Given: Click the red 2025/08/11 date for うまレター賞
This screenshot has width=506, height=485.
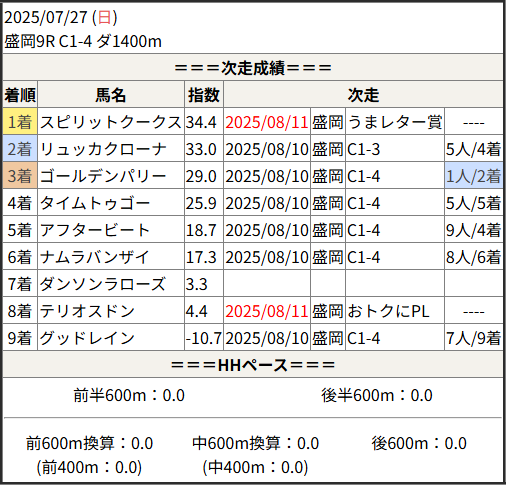Looking at the screenshot, I should pyautogui.click(x=267, y=122).
